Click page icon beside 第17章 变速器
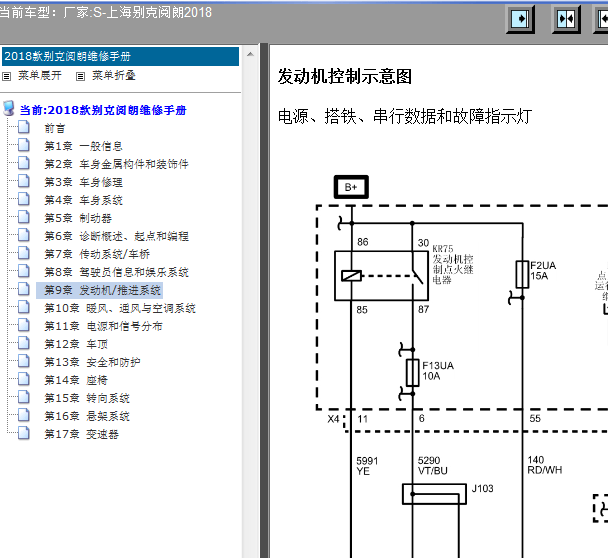608x558 pixels. (x=24, y=433)
